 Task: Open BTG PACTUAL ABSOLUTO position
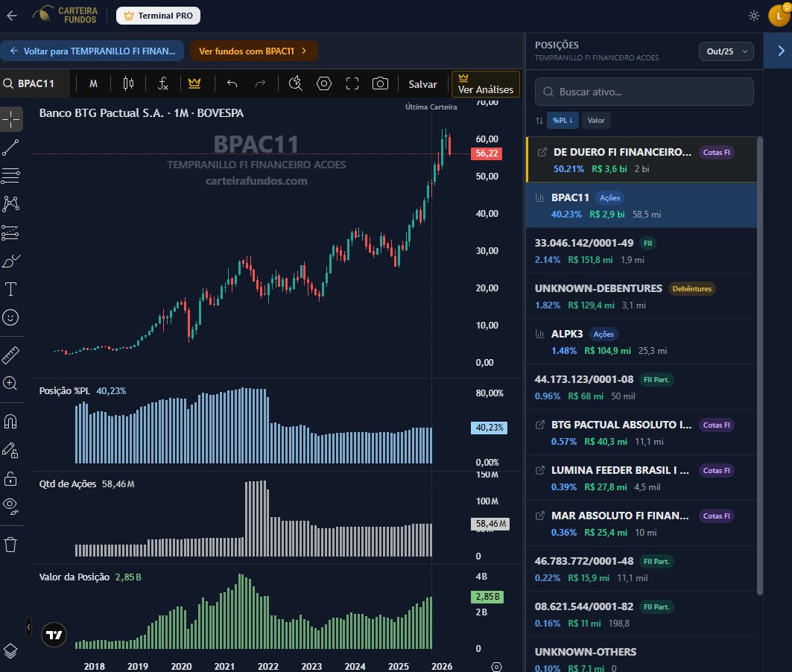click(x=641, y=433)
